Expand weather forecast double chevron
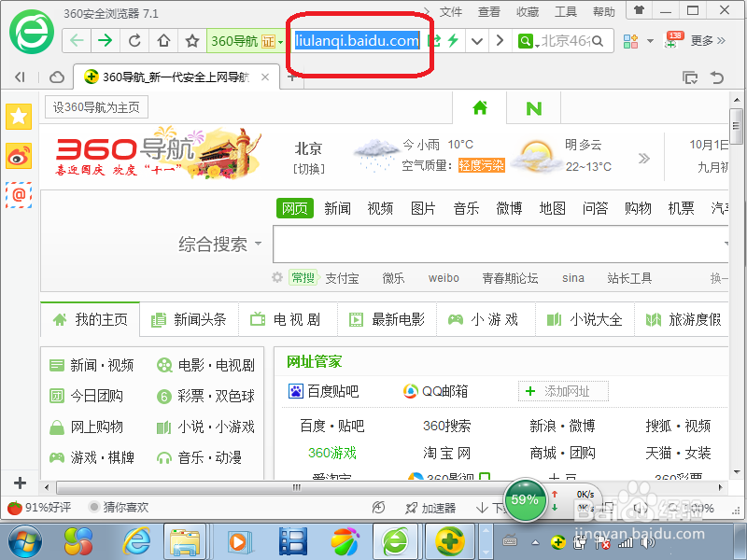747x560 pixels. [644, 158]
